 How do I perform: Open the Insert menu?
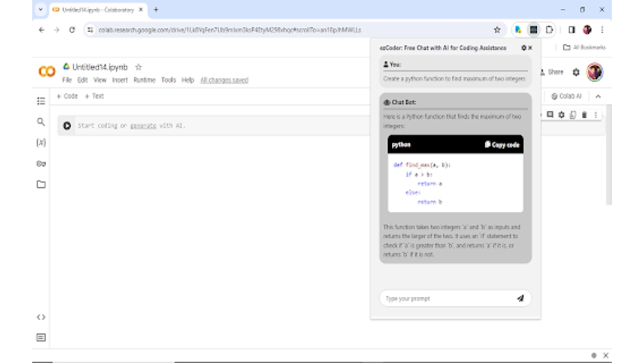tap(120, 80)
